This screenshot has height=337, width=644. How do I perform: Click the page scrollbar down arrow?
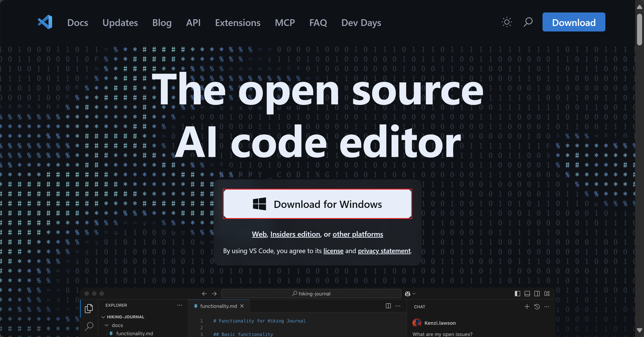(640, 330)
